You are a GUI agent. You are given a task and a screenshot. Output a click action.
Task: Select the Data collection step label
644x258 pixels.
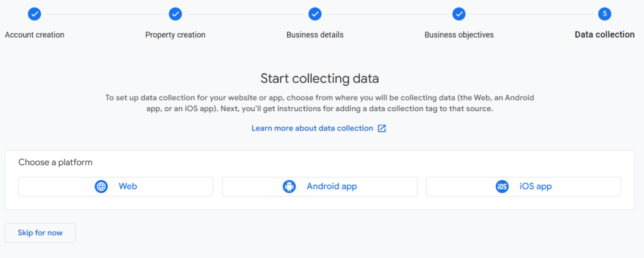604,35
